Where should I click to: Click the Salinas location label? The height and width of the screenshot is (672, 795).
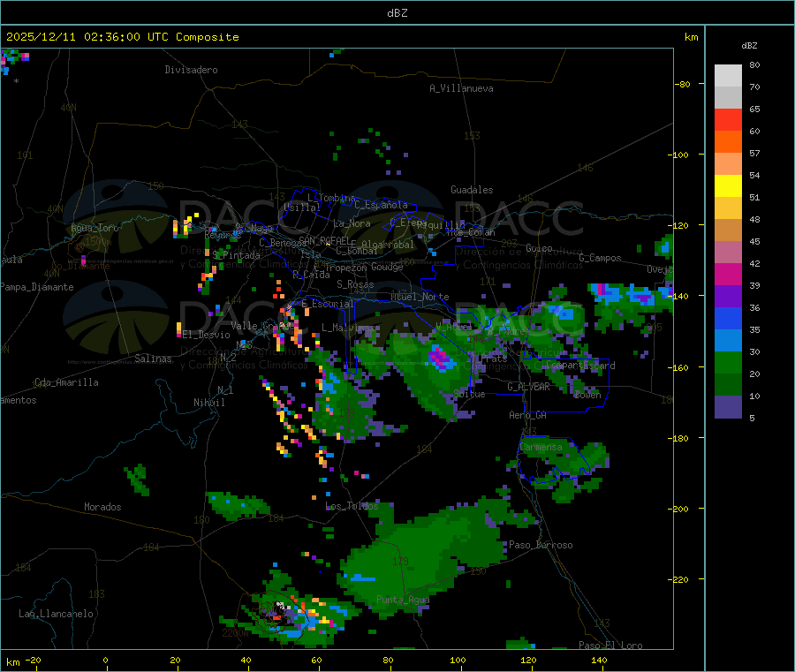point(153,359)
